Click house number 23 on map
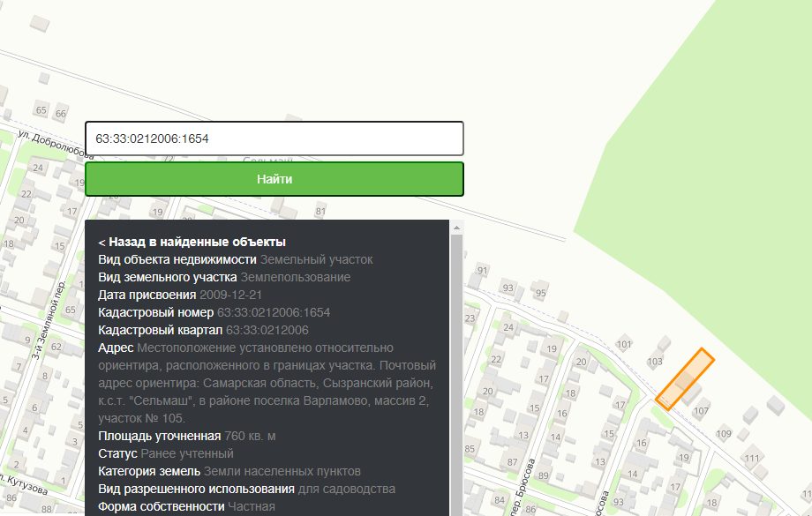Image resolution: width=812 pixels, height=516 pixels. click(x=470, y=318)
